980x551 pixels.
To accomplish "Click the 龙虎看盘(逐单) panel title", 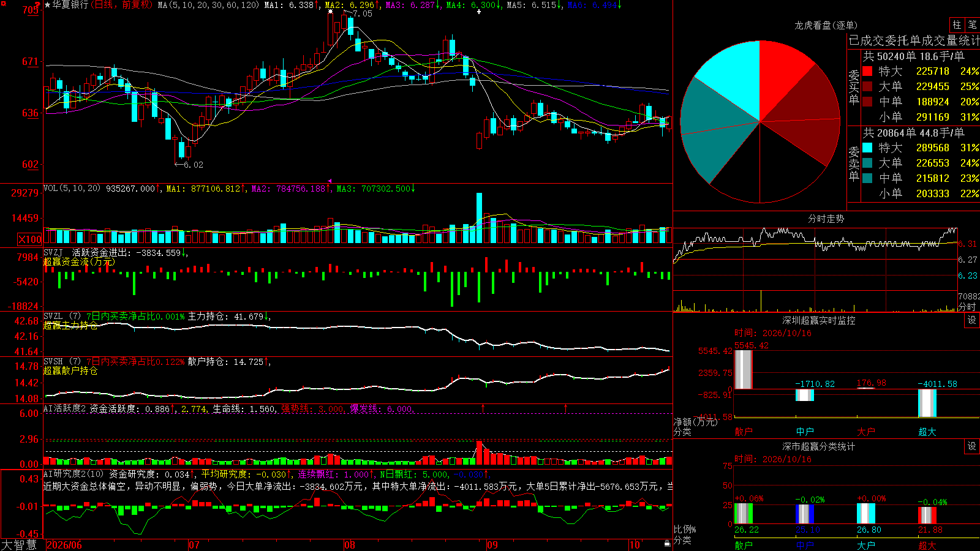I will click(826, 25).
